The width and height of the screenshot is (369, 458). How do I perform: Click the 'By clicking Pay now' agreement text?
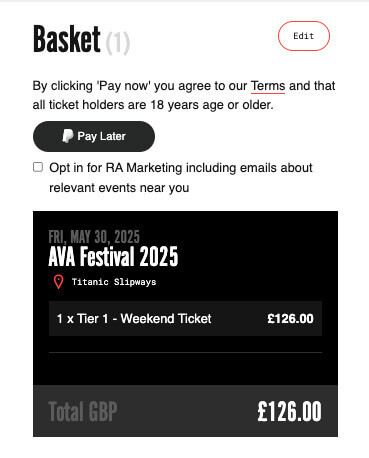[184, 95]
